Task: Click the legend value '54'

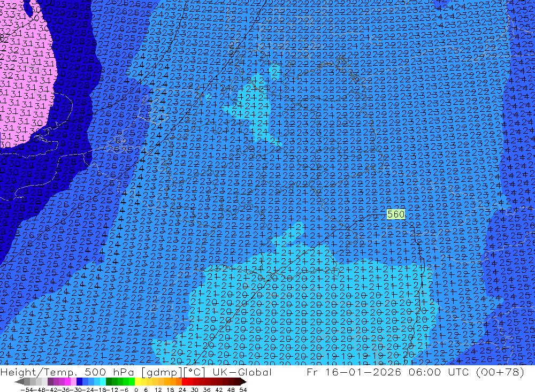Action: 243,390
